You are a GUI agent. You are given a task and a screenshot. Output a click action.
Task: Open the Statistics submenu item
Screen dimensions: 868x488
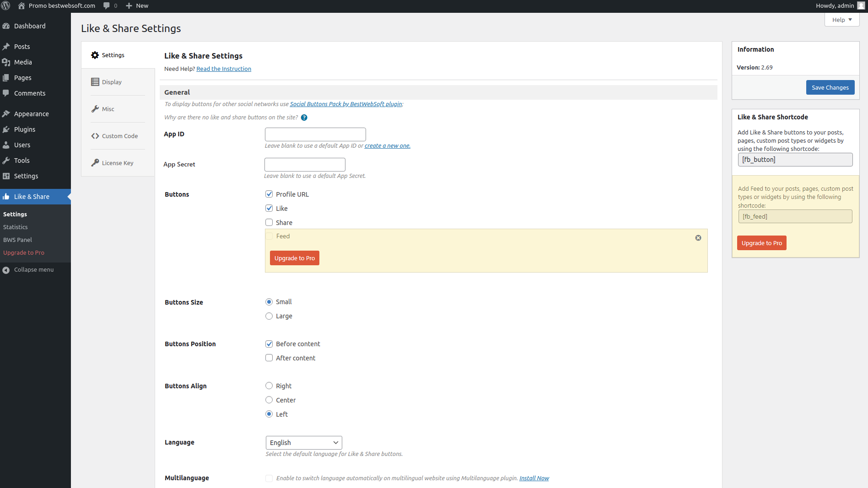tap(16, 227)
